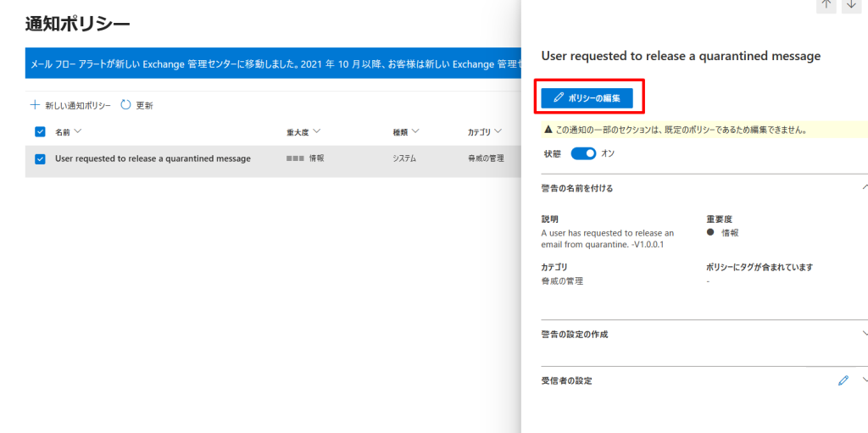Click the plus icon for 新しい通知ポリシー
Viewport: 868px width, 433px height.
35,105
